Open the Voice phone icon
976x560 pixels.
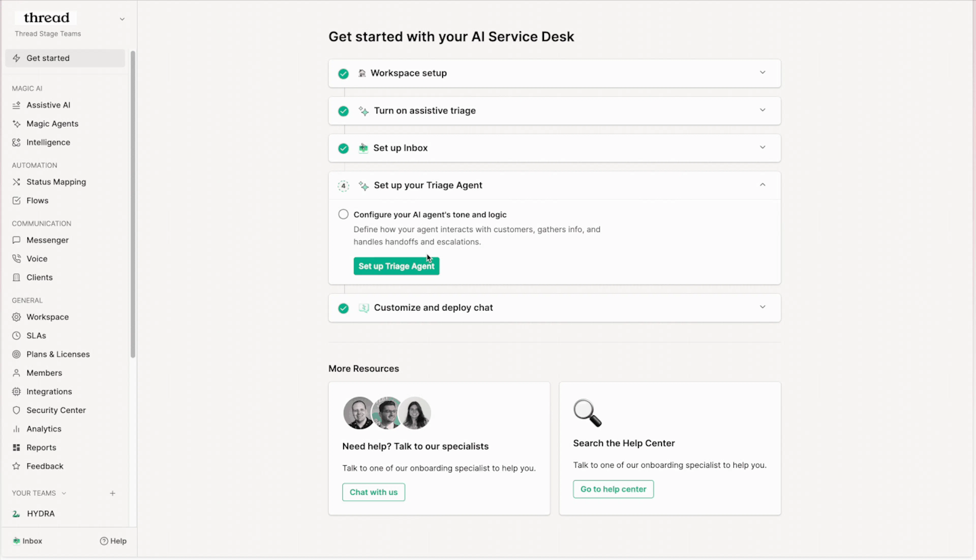(16, 259)
